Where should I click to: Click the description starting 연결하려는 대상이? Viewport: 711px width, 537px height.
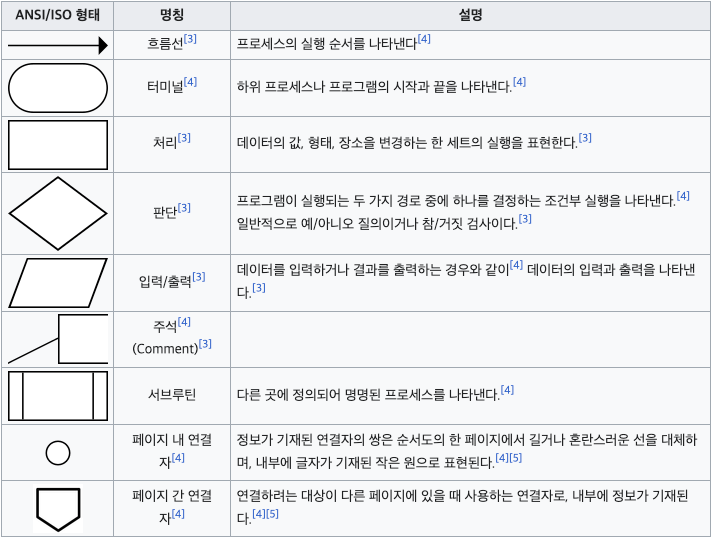(463, 508)
